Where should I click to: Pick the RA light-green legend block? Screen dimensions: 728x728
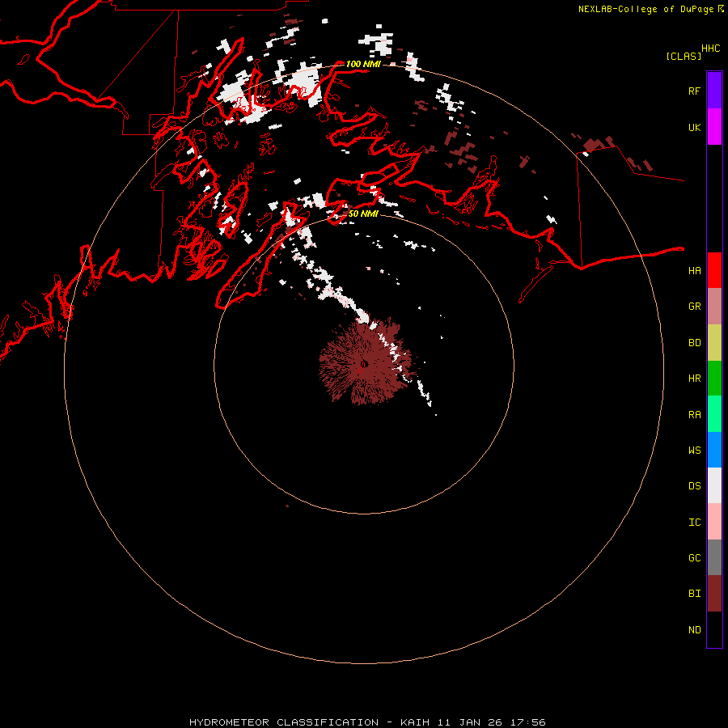714,414
